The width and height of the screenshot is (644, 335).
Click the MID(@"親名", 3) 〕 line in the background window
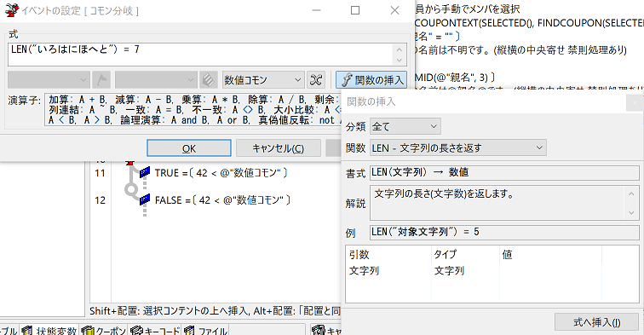point(455,78)
